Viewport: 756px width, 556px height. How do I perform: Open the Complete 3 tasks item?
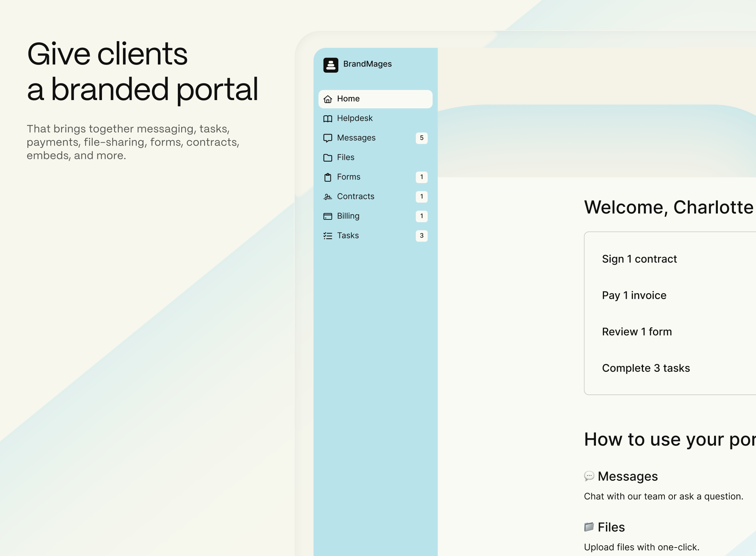pos(646,368)
